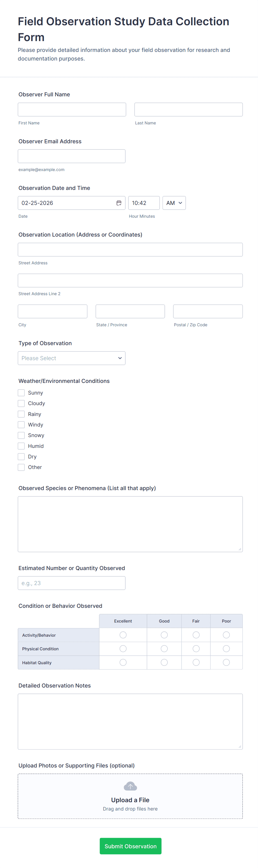The height and width of the screenshot is (868, 258).
Task: Click the Estimated Number or Quantity field
Action: click(x=71, y=583)
